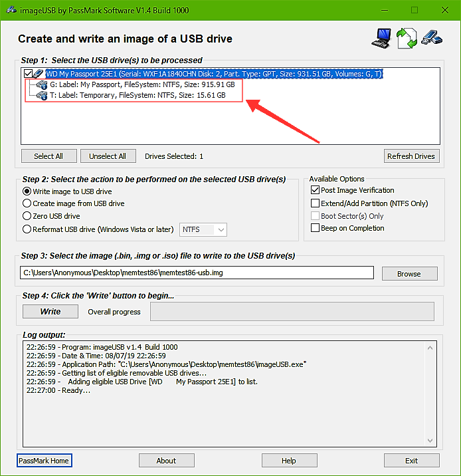The image size is (461, 476).
Task: Start writing with the Write button
Action: 50,312
